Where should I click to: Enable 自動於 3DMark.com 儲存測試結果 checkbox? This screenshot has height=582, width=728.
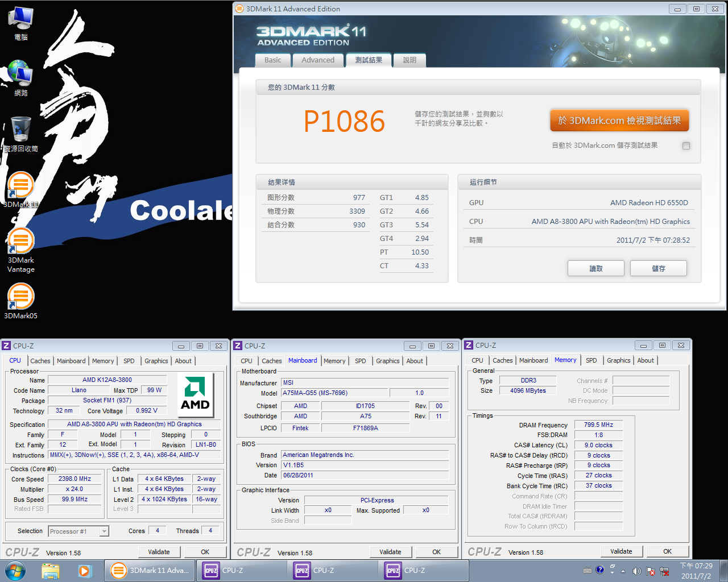click(x=686, y=145)
